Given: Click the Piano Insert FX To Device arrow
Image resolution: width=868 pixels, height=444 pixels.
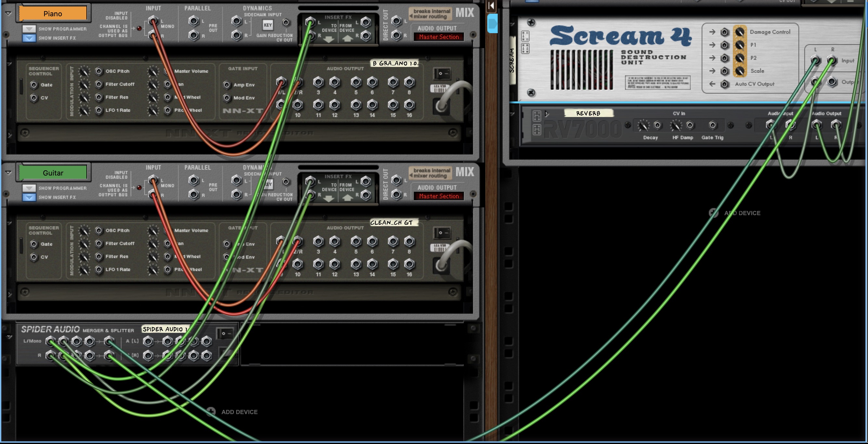Looking at the screenshot, I should (x=329, y=39).
